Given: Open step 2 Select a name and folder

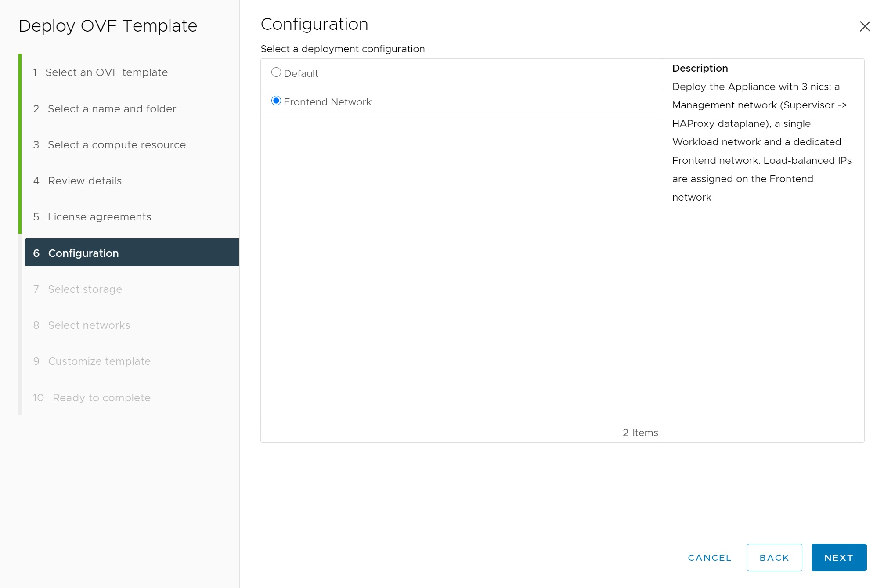Looking at the screenshot, I should (x=112, y=109).
